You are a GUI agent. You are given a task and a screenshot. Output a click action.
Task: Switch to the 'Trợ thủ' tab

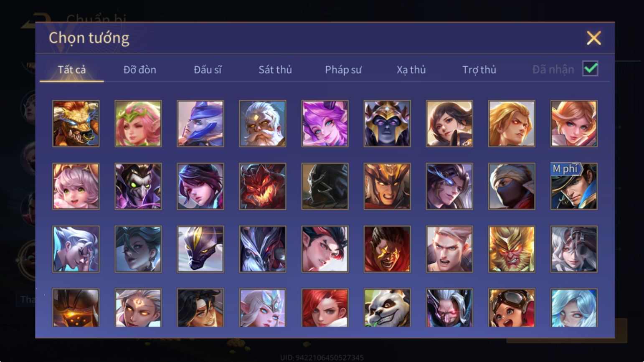coord(479,70)
